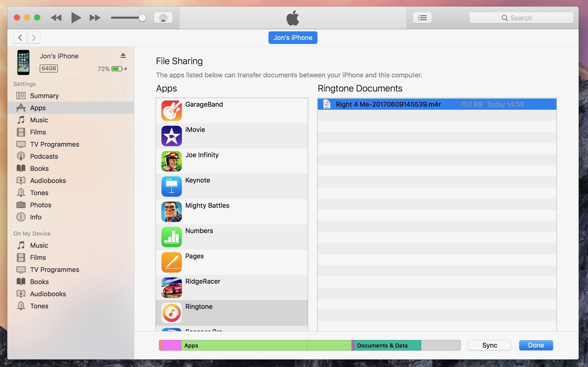The width and height of the screenshot is (588, 367).
Task: Click the volume slider knob
Action: [x=142, y=18]
